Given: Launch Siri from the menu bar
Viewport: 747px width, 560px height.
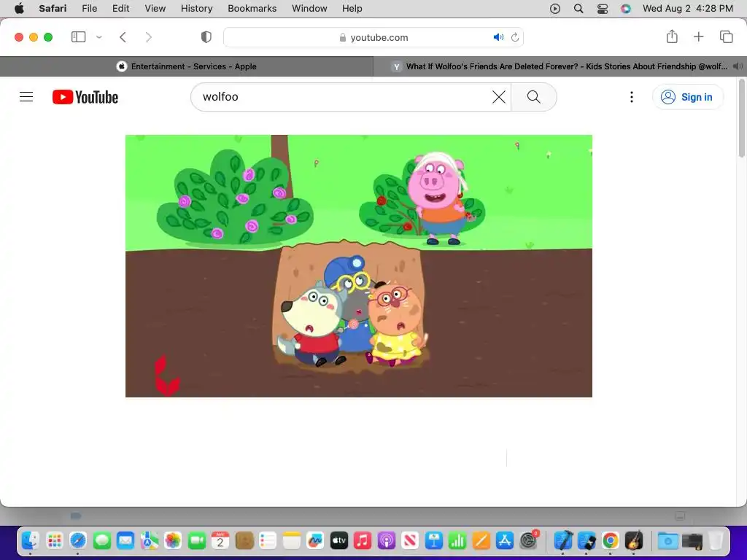Looking at the screenshot, I should [x=625, y=9].
